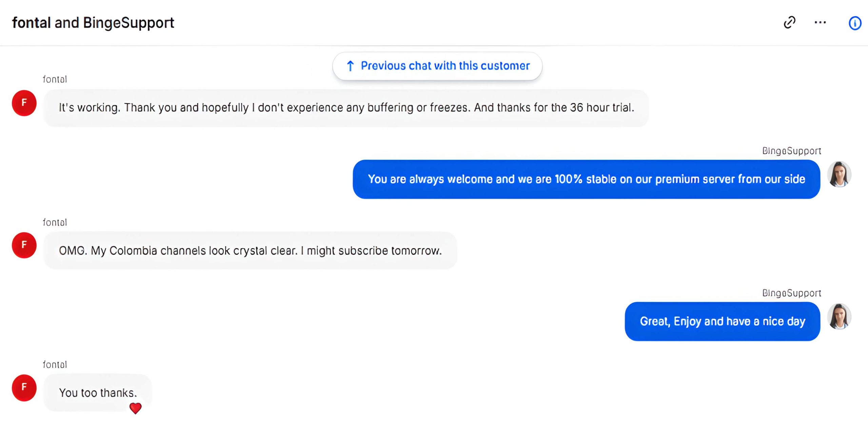Screen dimensions: 868x434
Task: Select the "thanks for the 36 hour trial" message
Action: (346, 108)
